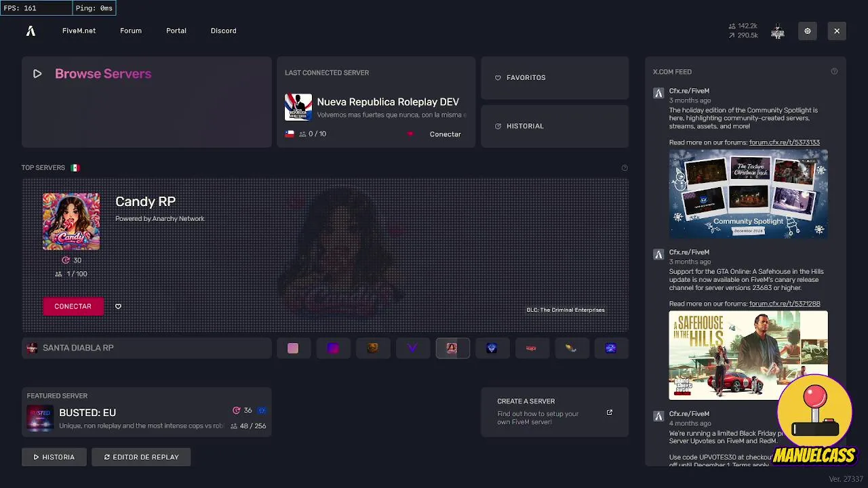Click the FiveM logo icon in header

pos(31,30)
